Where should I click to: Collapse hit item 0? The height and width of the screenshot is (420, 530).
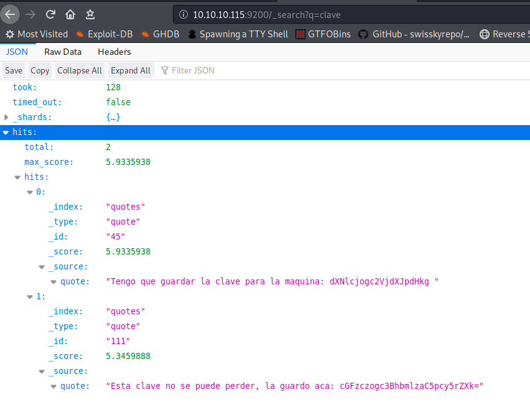coord(30,192)
